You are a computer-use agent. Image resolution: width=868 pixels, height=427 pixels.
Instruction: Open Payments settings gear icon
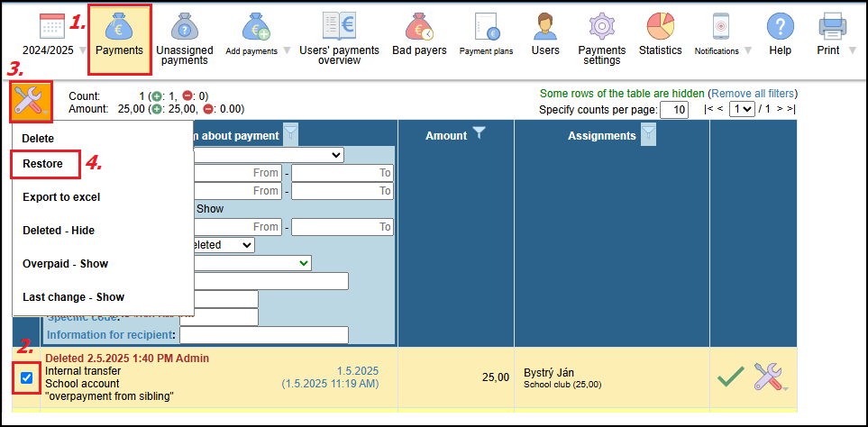[601, 27]
